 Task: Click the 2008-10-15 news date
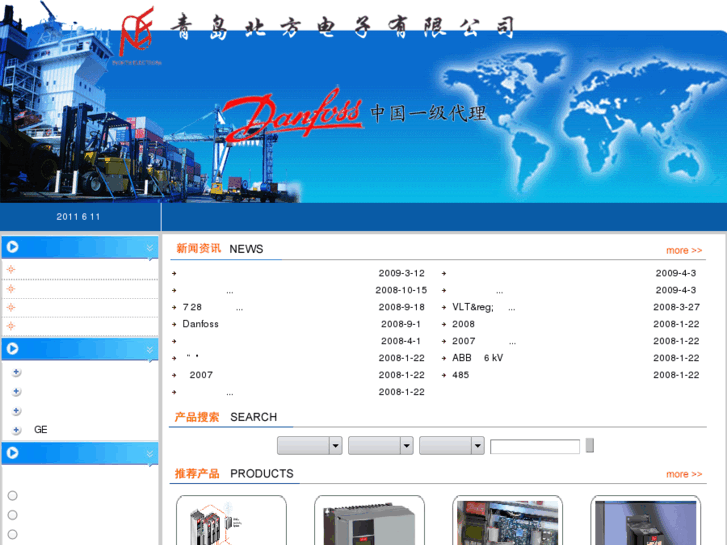coord(401,290)
